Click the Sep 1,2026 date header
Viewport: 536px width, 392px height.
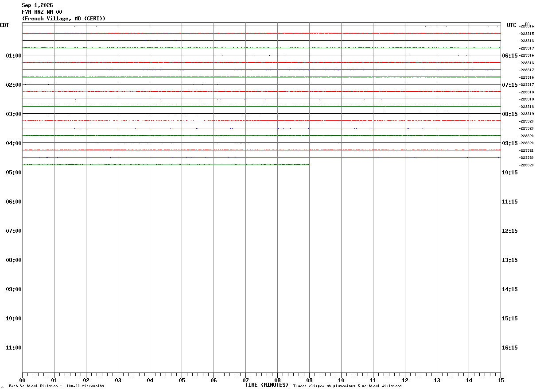pos(37,5)
